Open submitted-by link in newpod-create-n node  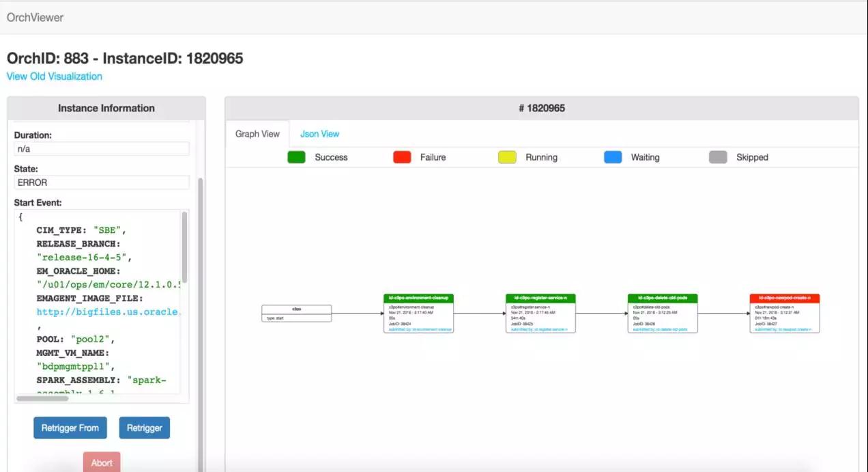click(x=783, y=329)
